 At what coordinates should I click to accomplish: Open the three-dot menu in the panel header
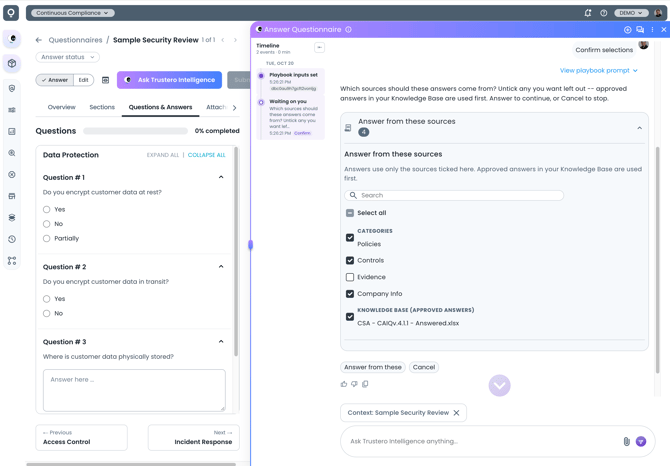[x=652, y=29]
